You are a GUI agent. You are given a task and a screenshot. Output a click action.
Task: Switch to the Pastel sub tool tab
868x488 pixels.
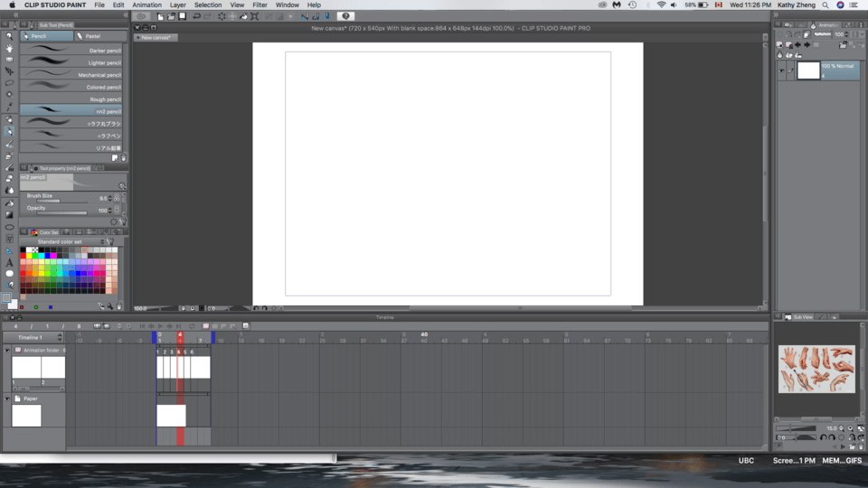(x=92, y=36)
